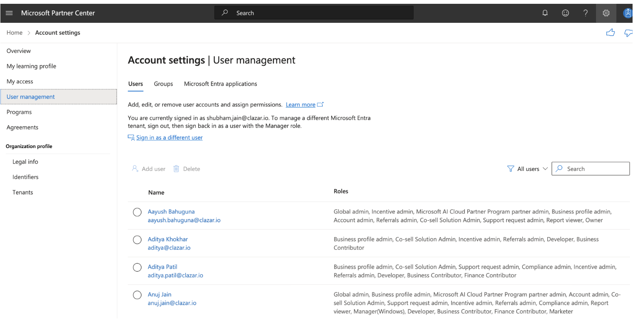Open Overview in the sidebar
The image size is (644, 322).
coord(19,51)
